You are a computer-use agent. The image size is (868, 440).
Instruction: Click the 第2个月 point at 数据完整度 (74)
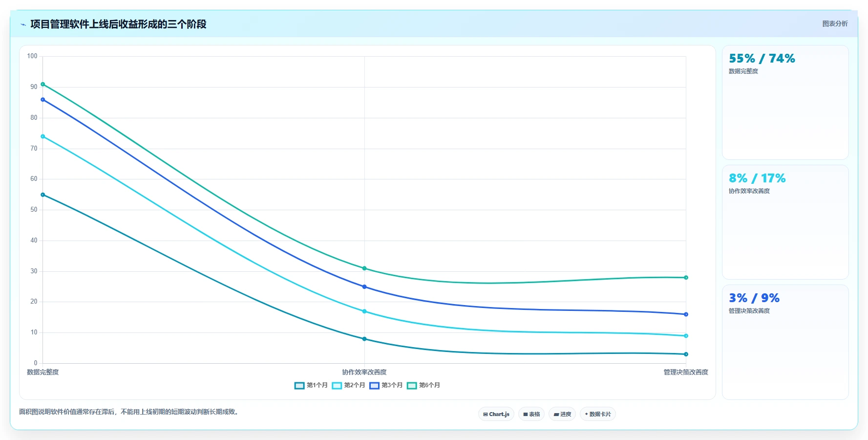point(43,136)
